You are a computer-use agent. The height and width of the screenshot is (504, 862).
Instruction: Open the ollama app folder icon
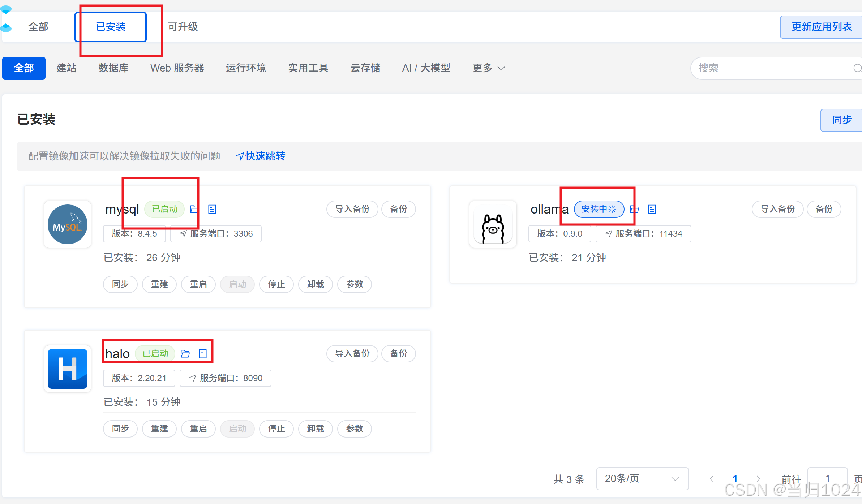click(x=634, y=209)
